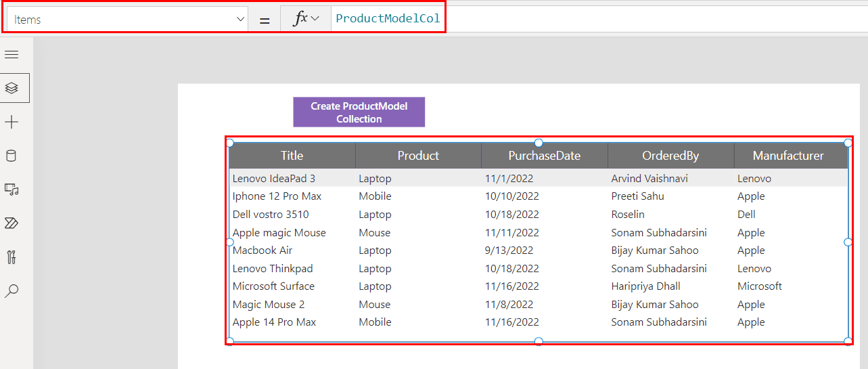
Task: Open the Data cylinder icon
Action: [12, 156]
